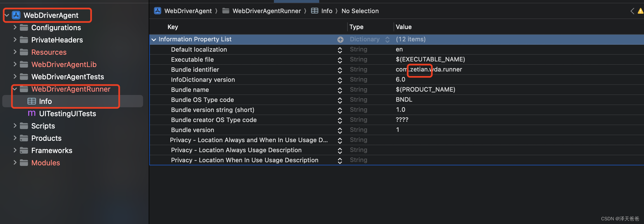644x224 pixels.
Task: Click the PrivateHeaders folder icon
Action: click(24, 40)
